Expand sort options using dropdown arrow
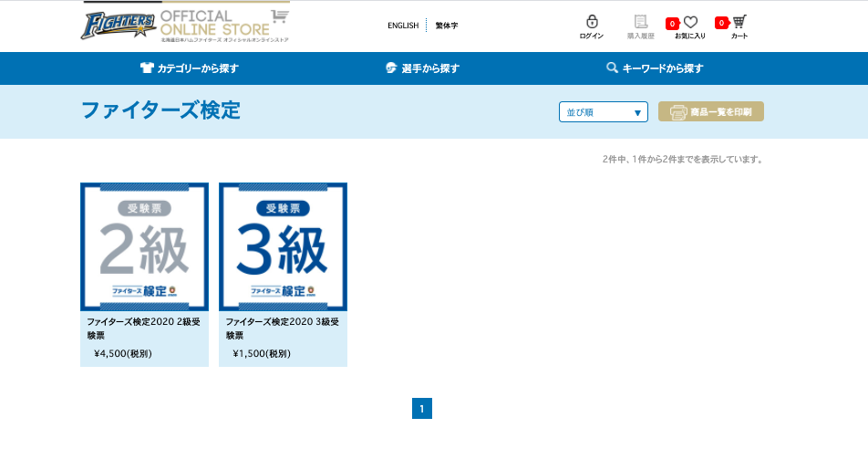 pos(637,113)
